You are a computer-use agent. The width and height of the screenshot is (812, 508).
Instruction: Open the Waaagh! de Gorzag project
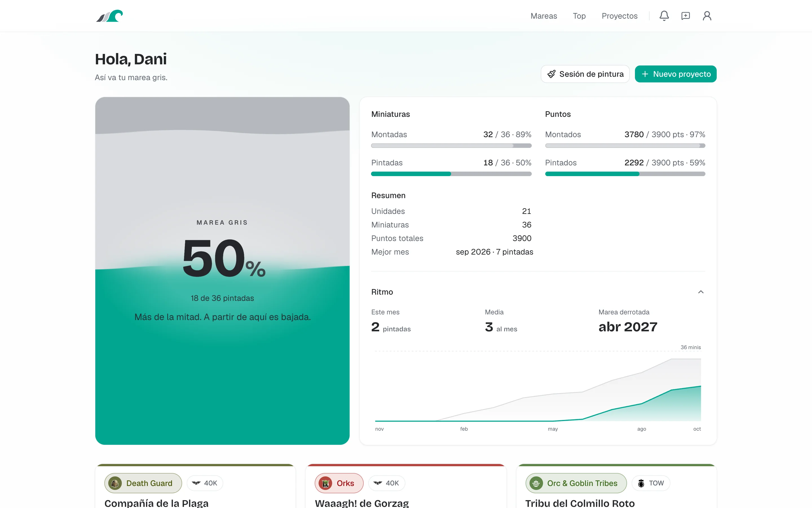point(362,503)
